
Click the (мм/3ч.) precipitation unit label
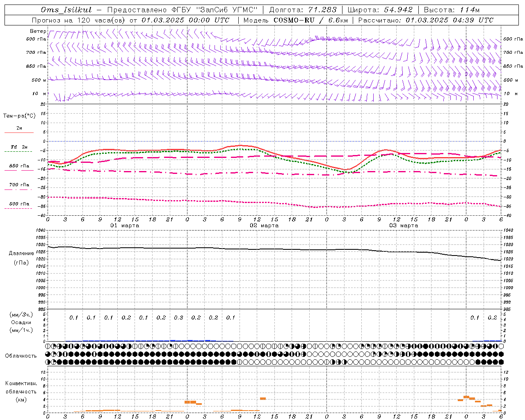tap(21, 315)
